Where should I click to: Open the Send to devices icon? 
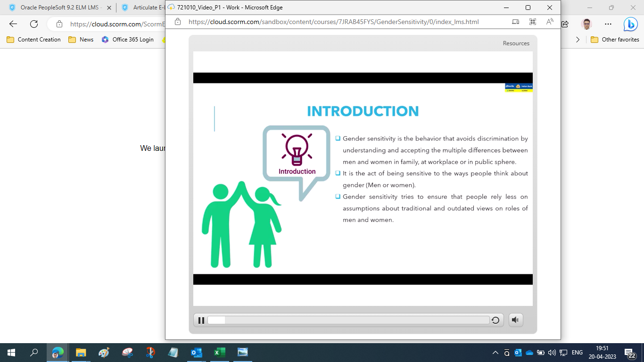pos(515,22)
